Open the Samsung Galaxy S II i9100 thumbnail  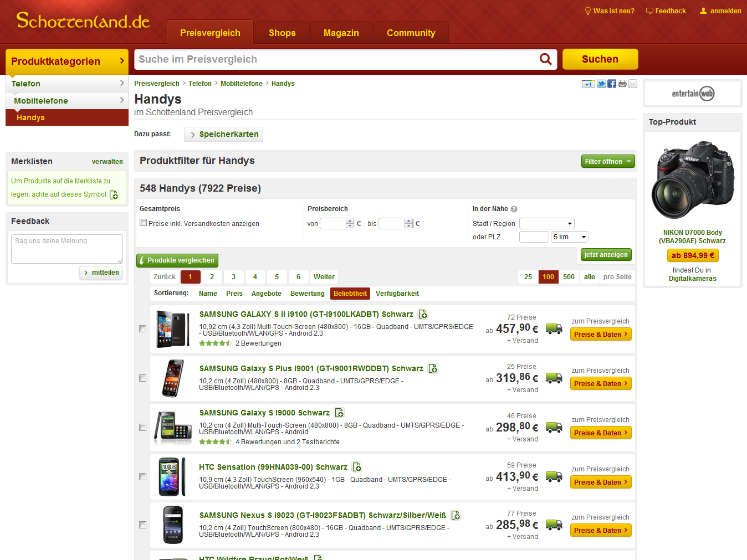coord(173,329)
